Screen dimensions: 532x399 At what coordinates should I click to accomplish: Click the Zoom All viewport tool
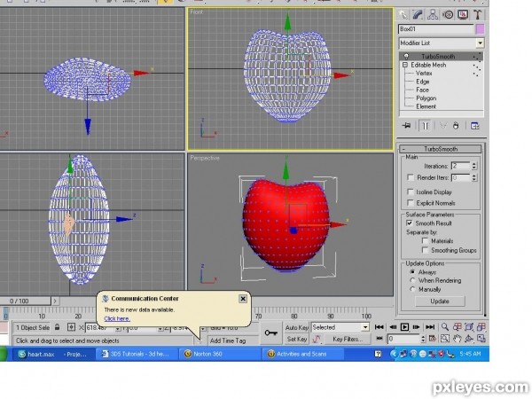tap(457, 327)
